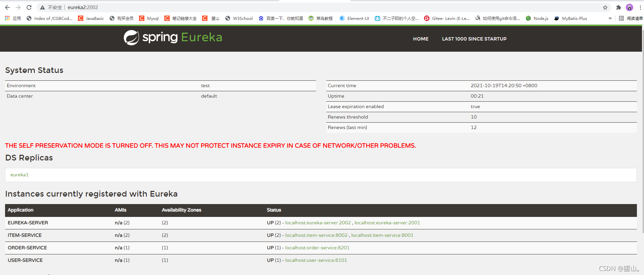Open the MyBatis-Plus bookmark
Viewport: 644px width, 275px height.
tap(570, 18)
